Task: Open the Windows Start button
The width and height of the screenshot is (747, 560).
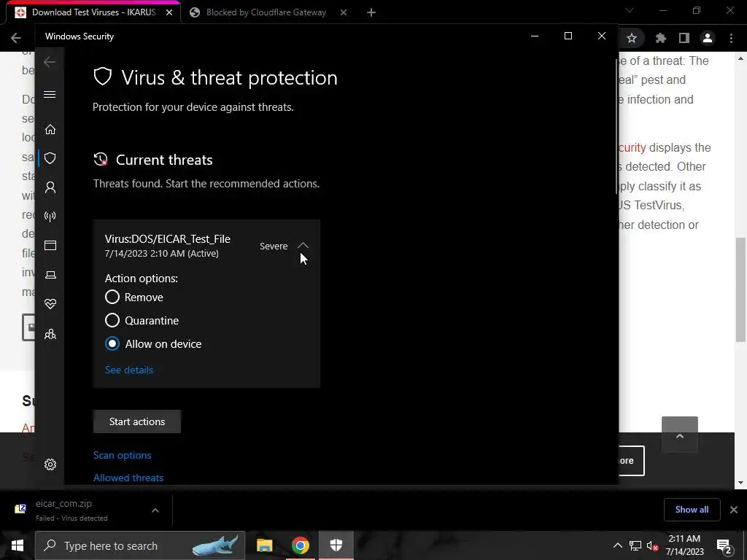Action: coord(18,545)
